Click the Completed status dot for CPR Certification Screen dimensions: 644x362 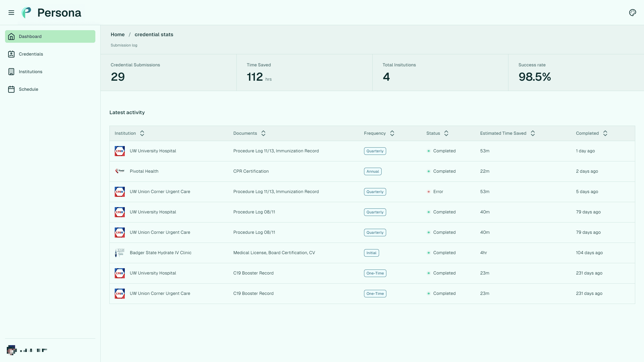pyautogui.click(x=429, y=171)
